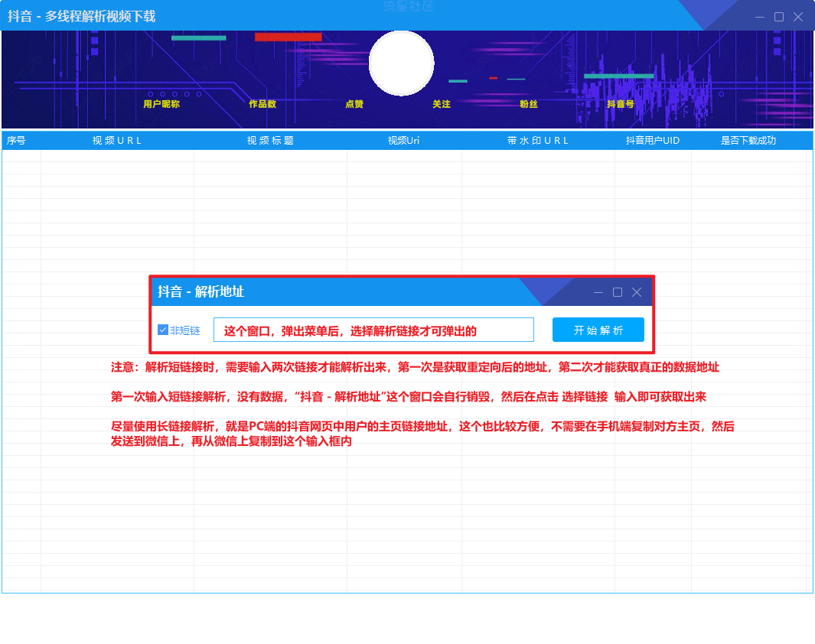
Task: Maximize the main 多线程解析视频下载 window
Action: tap(778, 17)
